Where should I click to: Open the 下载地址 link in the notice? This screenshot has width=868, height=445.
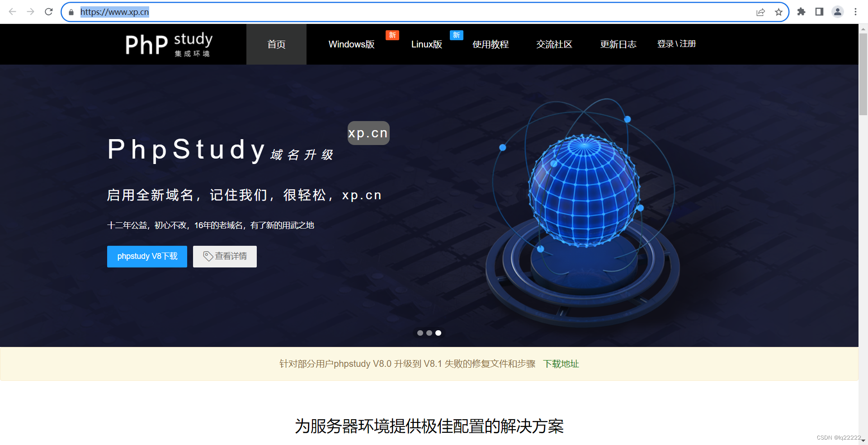tap(561, 364)
